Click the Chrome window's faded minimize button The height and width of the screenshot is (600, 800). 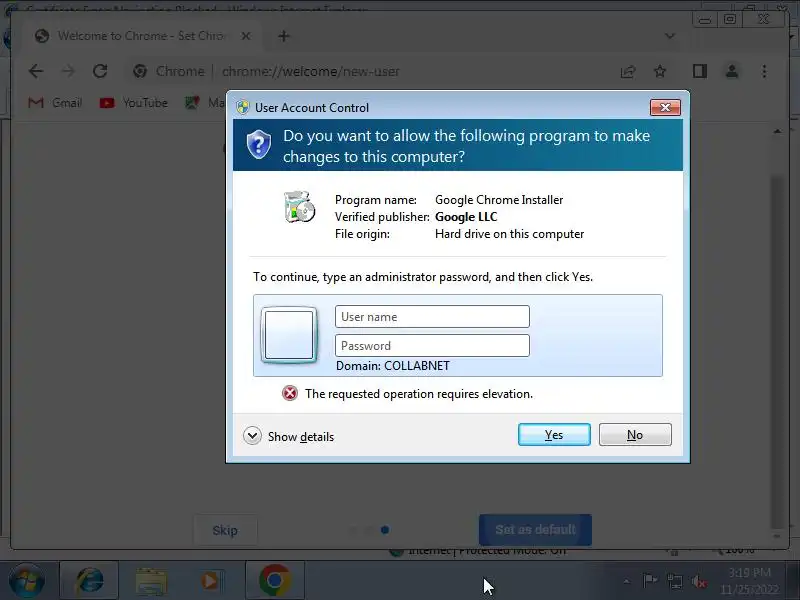click(705, 20)
